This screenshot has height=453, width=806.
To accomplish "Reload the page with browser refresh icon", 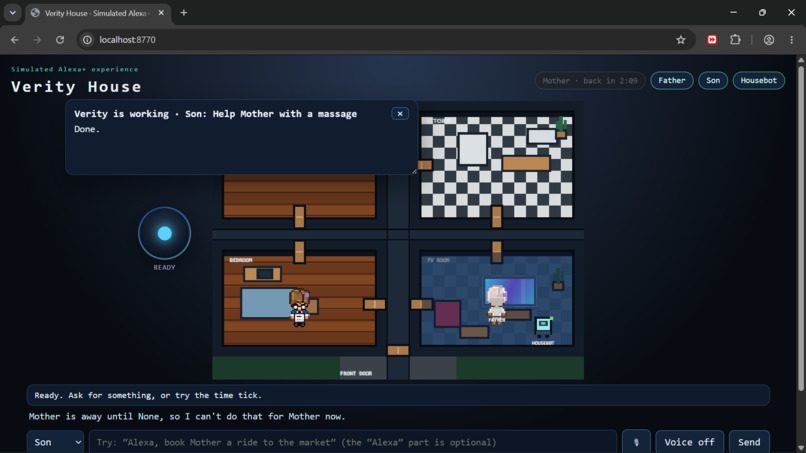I will 60,40.
